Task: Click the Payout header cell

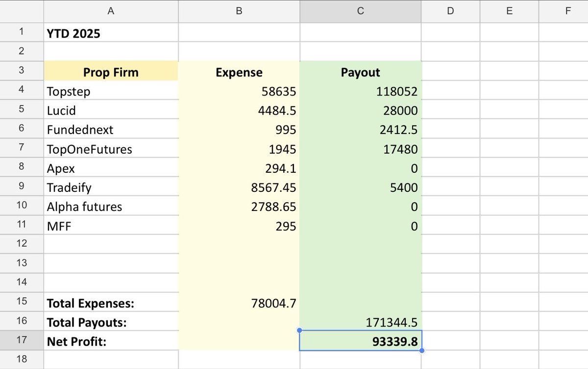Action: point(360,71)
